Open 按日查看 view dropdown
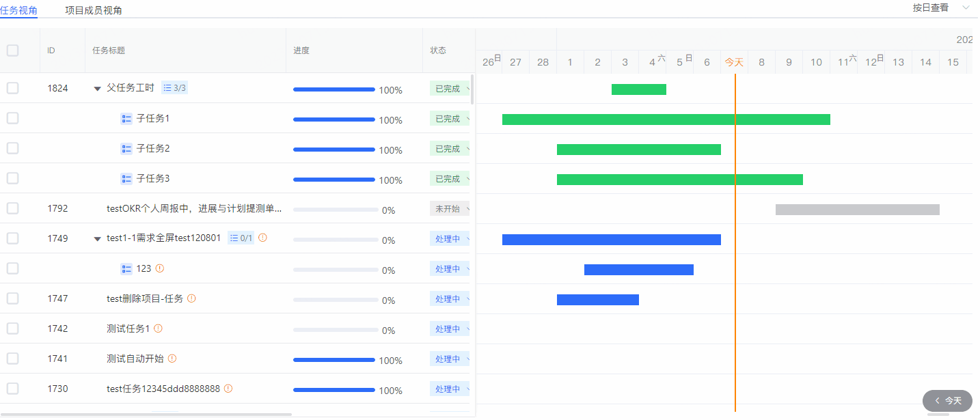Image resolution: width=980 pixels, height=420 pixels. click(940, 8)
